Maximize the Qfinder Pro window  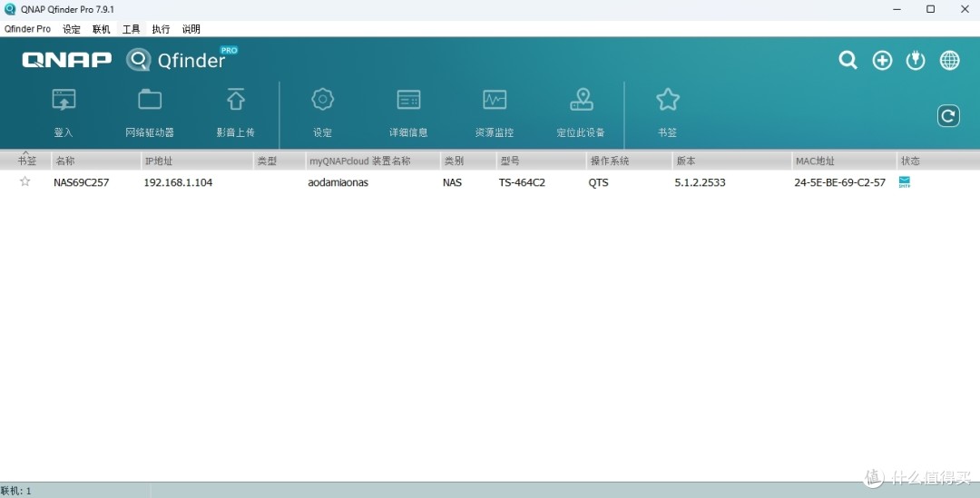tap(931, 9)
